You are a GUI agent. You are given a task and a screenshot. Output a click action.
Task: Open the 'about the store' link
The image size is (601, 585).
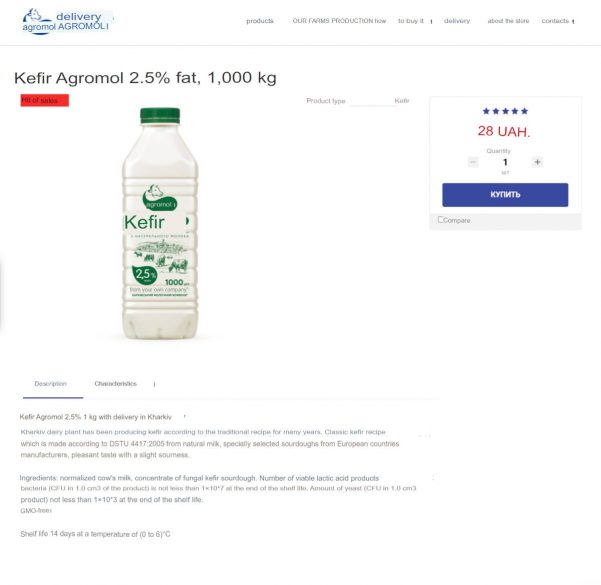[x=508, y=21]
